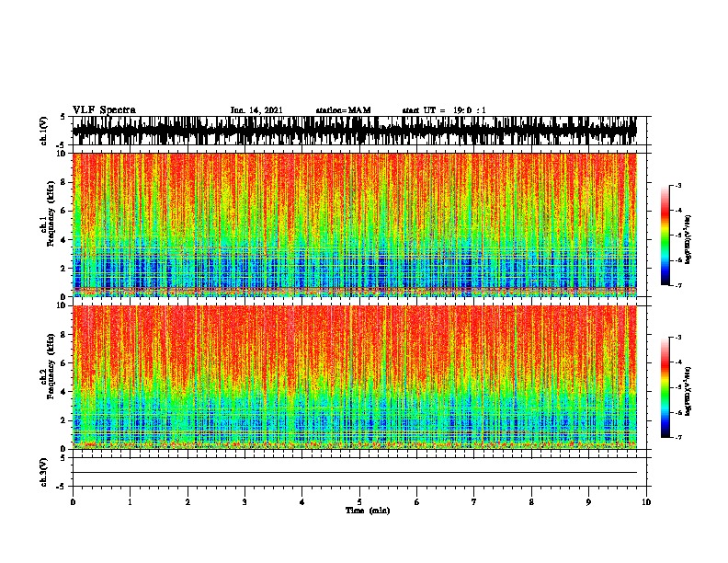Click the "-3" label on ch.2 color bar

[678, 338]
